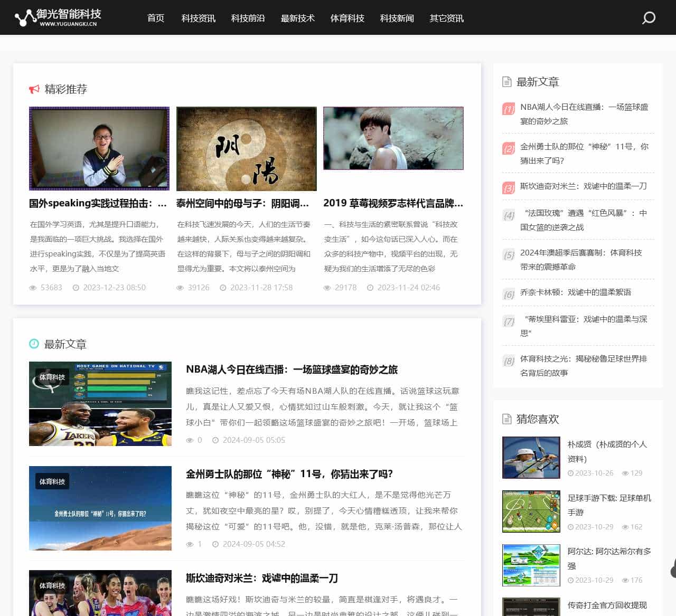Click 体育科技 tag on Lakers thumbnail
The height and width of the screenshot is (616, 676).
click(x=52, y=377)
